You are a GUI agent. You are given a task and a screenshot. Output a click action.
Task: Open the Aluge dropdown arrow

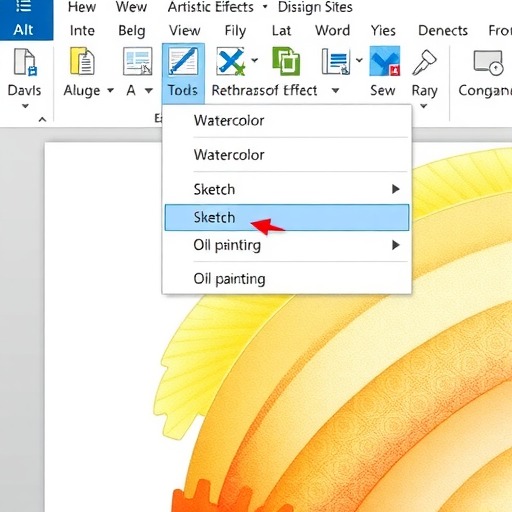tap(111, 90)
